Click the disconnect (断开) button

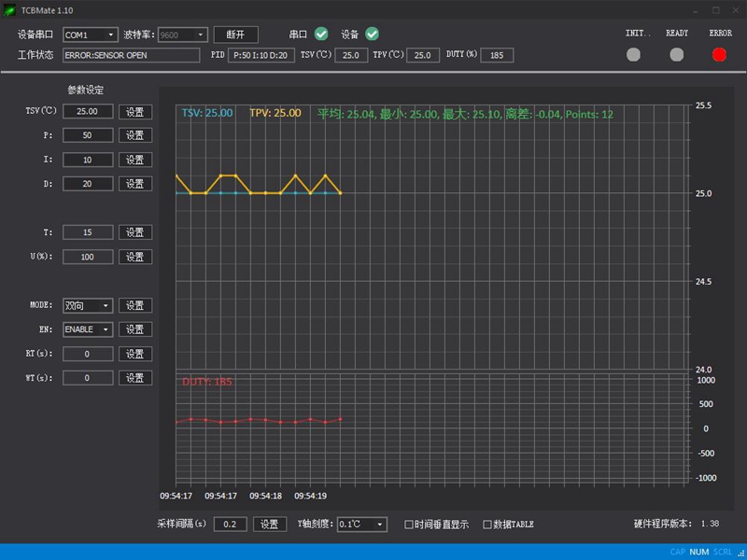235,35
